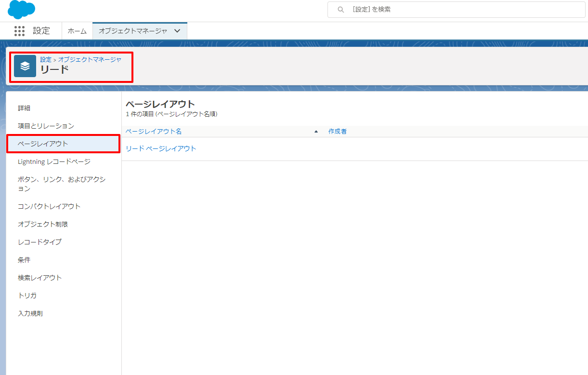This screenshot has height=375, width=588.
Task: Open the App Launcher grid icon
Action: (x=19, y=31)
